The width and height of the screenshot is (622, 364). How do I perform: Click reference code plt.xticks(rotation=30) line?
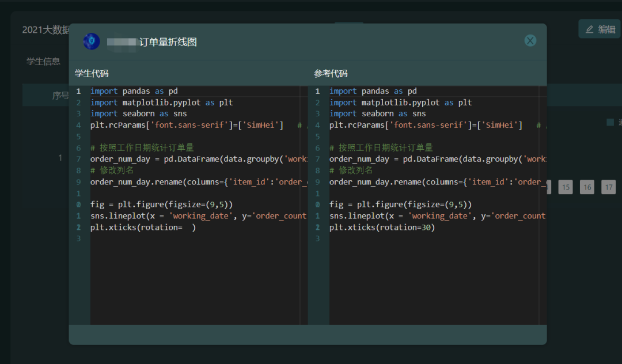(x=382, y=227)
